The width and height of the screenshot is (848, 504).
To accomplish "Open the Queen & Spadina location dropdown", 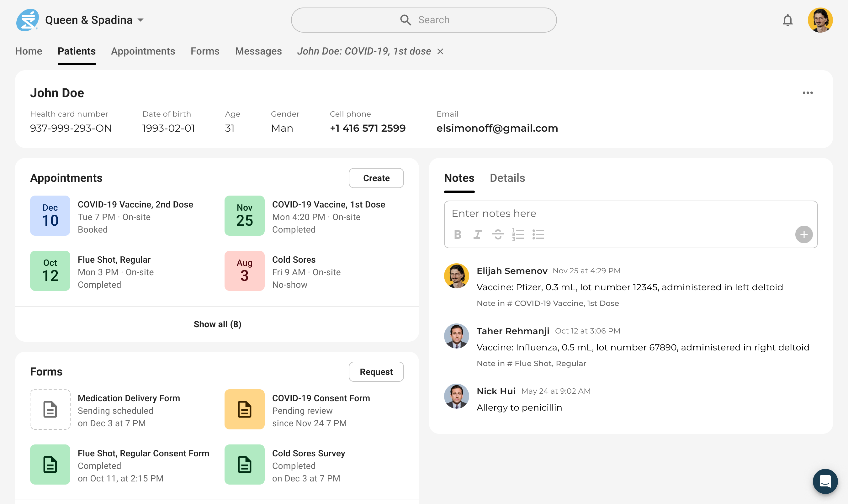I will click(94, 20).
